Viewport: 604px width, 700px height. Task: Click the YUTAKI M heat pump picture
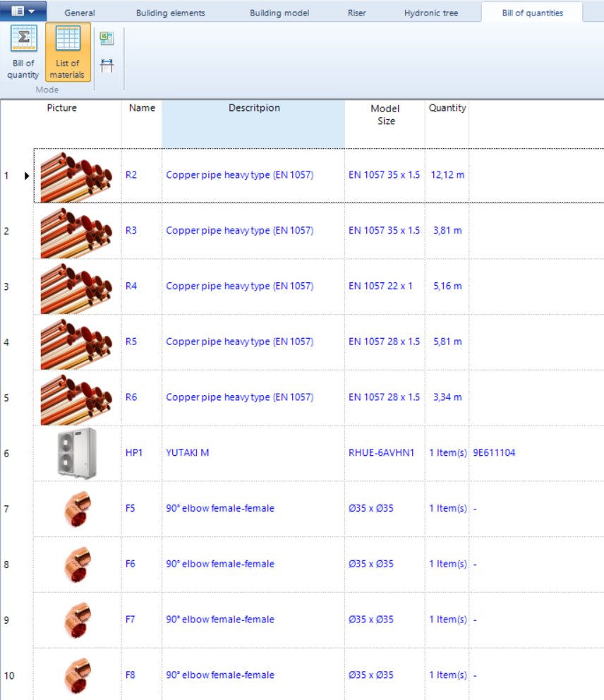[x=77, y=452]
